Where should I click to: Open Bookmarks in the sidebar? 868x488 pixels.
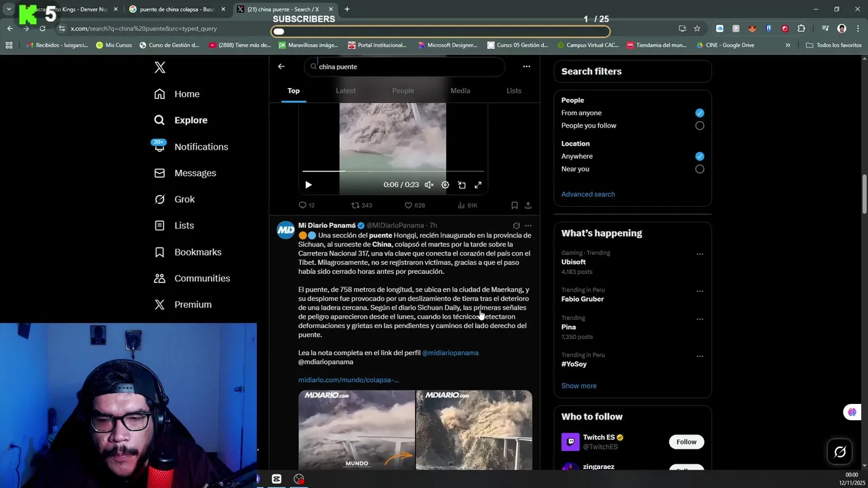pos(187,252)
